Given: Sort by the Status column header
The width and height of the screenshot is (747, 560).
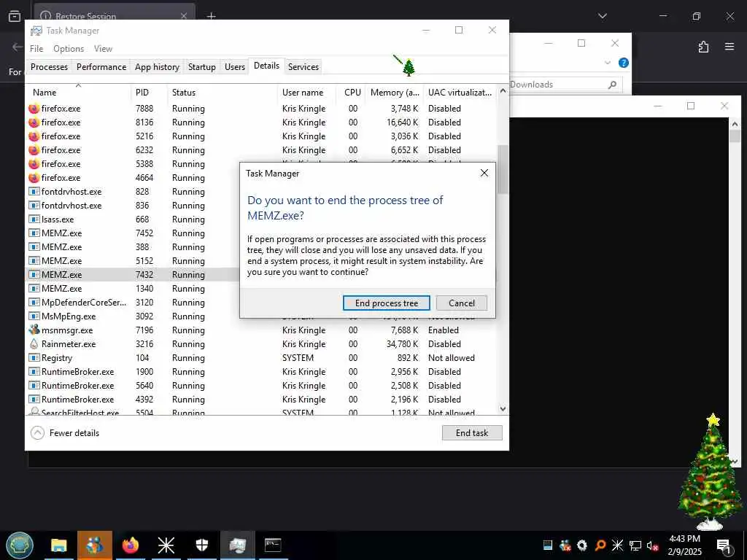Looking at the screenshot, I should click(222, 93).
